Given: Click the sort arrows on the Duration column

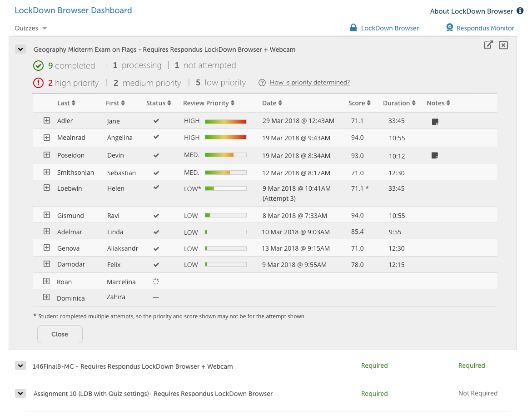Looking at the screenshot, I should (x=413, y=103).
